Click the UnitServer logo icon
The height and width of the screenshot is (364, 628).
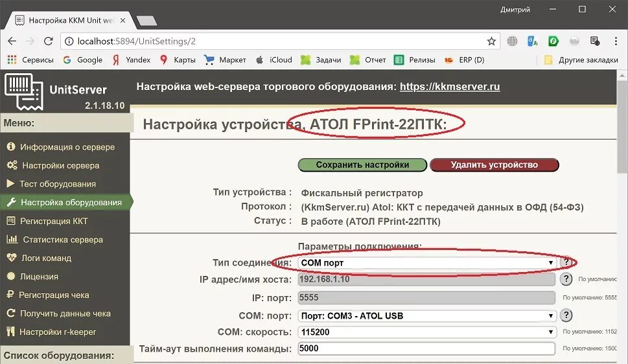(23, 92)
